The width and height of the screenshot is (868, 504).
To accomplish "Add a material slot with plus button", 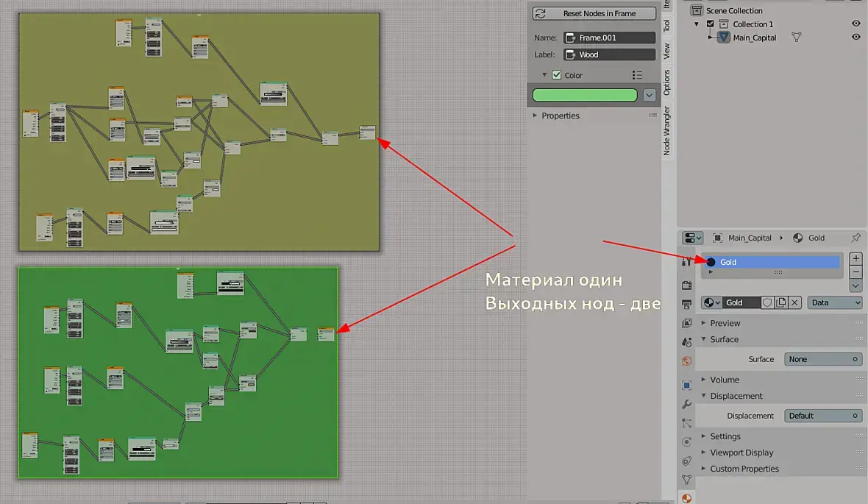I will [x=855, y=258].
